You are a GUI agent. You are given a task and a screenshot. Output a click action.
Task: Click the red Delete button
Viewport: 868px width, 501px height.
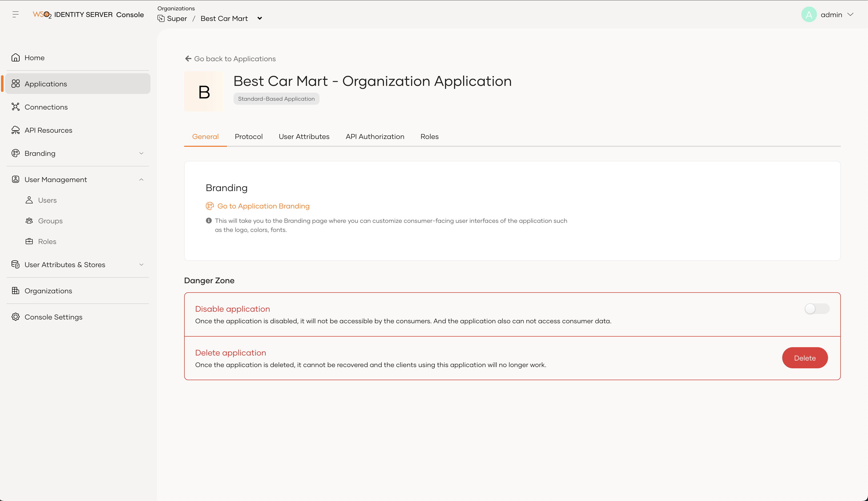[x=805, y=358]
